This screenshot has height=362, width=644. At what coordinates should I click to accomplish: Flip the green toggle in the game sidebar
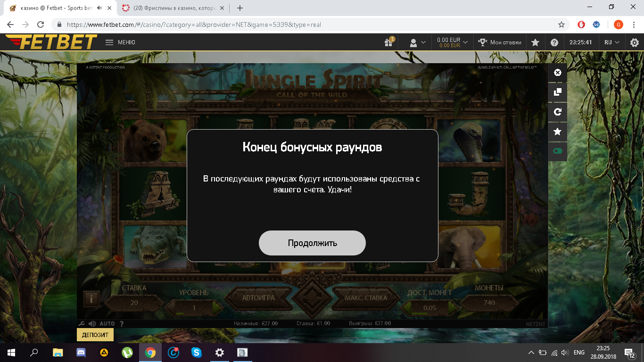click(557, 151)
